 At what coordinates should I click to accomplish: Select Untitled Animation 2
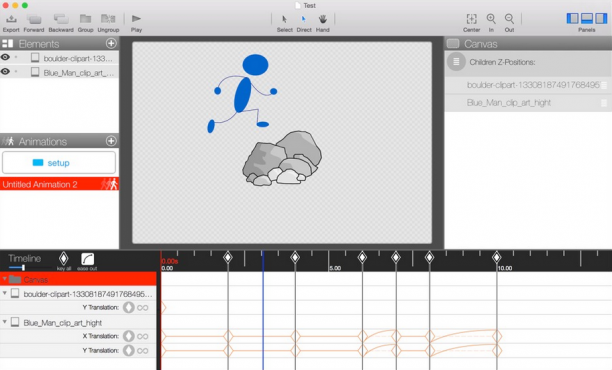pos(59,184)
